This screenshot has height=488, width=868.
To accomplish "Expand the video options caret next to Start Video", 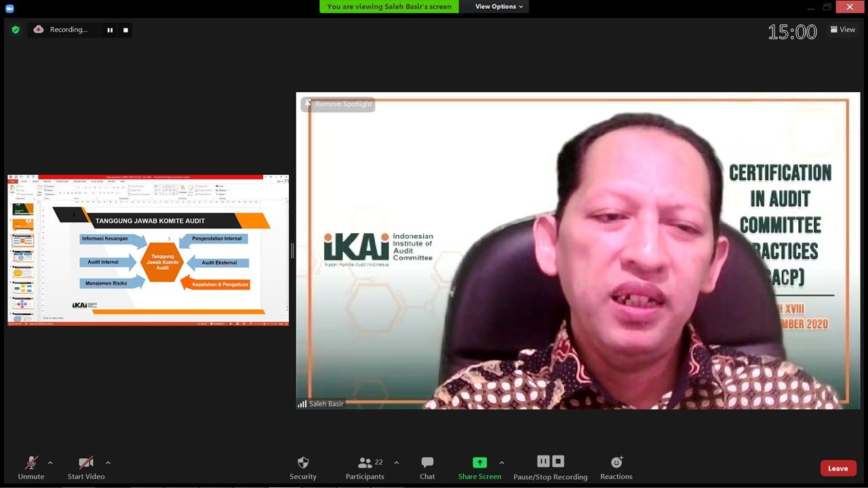I will [x=108, y=463].
